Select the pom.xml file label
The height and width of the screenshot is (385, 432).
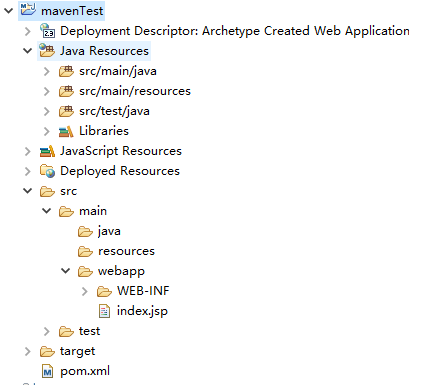click(85, 371)
